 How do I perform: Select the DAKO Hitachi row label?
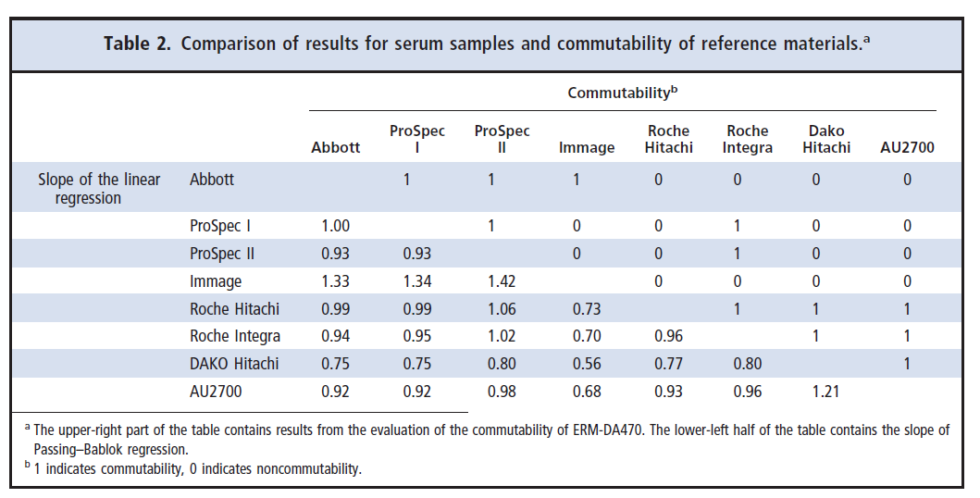click(234, 364)
